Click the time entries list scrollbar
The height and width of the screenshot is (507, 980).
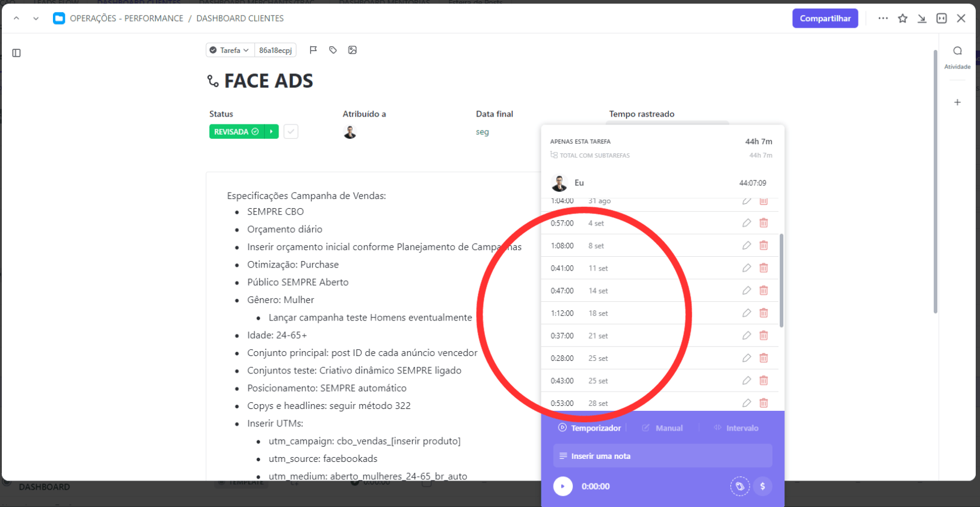781,280
